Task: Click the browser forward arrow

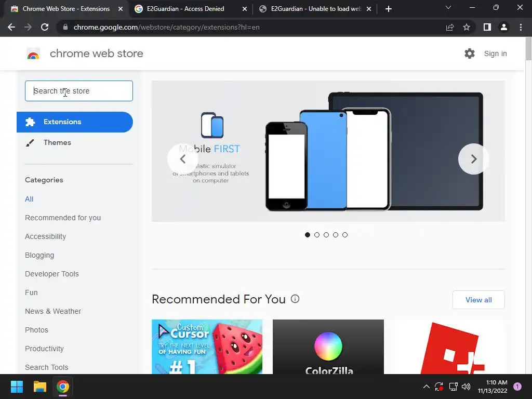Action: (x=28, y=27)
